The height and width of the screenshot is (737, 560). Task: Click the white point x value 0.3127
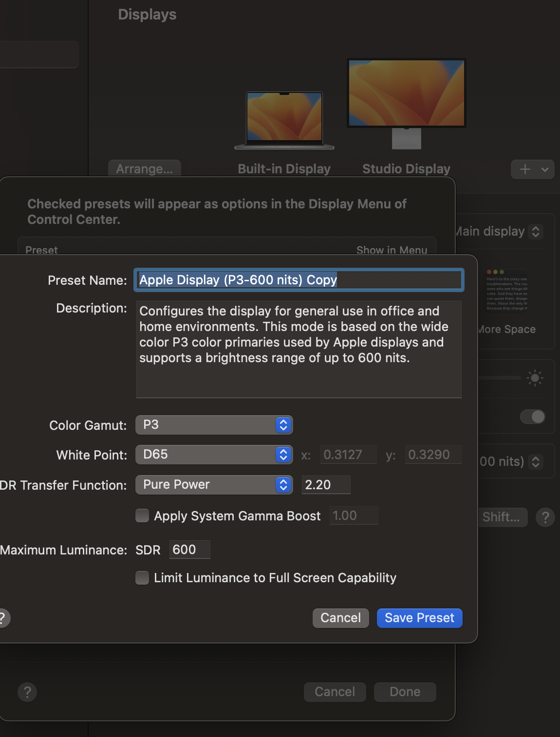pos(348,455)
